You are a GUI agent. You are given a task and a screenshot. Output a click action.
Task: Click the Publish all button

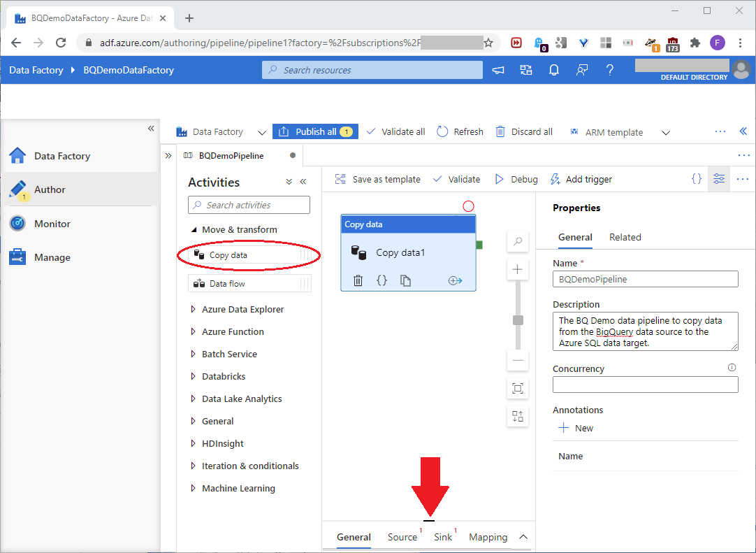tap(315, 131)
